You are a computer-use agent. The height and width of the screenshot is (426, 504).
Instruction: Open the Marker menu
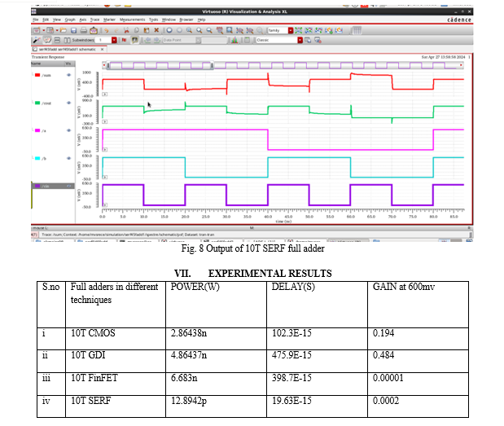click(109, 20)
